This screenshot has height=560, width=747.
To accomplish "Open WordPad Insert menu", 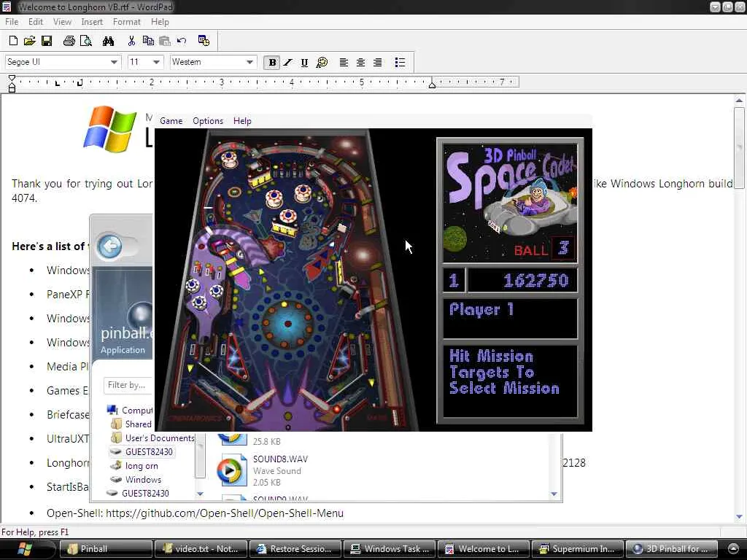I will click(x=92, y=22).
